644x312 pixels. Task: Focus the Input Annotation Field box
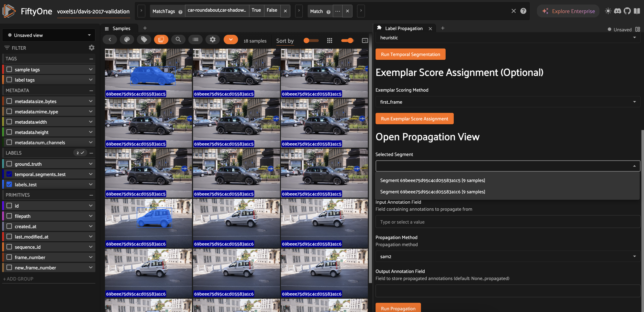pyautogui.click(x=508, y=222)
